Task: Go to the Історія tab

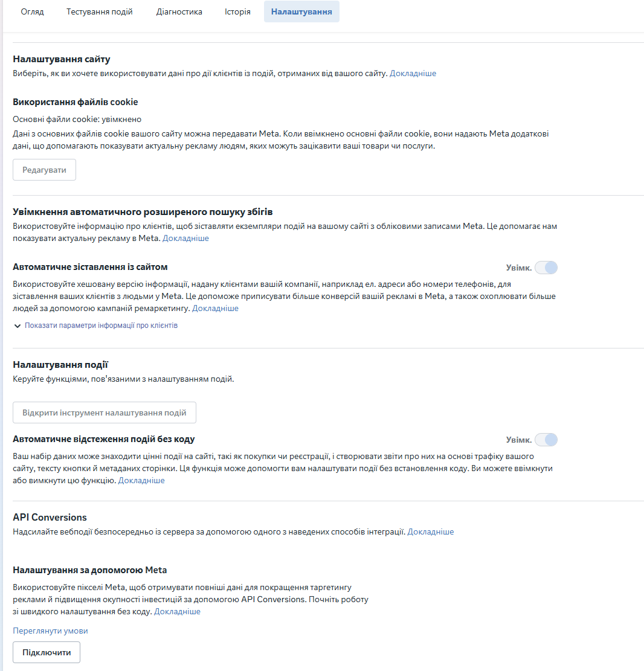Action: click(x=237, y=11)
